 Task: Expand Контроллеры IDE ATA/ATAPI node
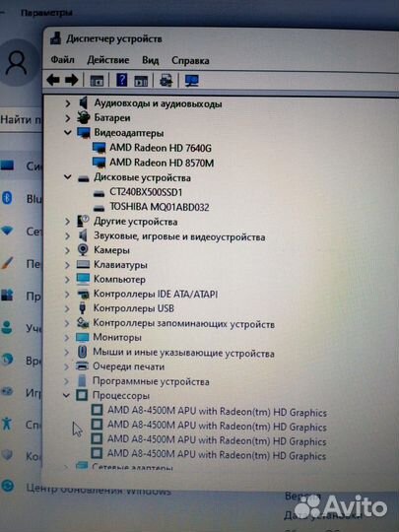pyautogui.click(x=67, y=295)
